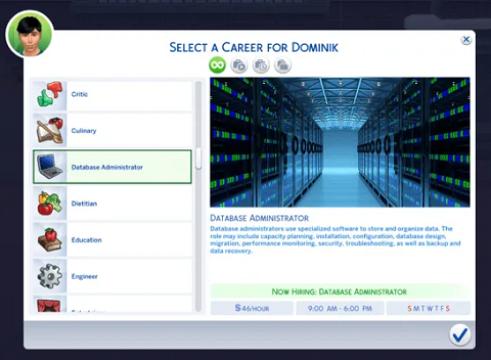Click the Database Administrator laptop icon

coord(50,167)
